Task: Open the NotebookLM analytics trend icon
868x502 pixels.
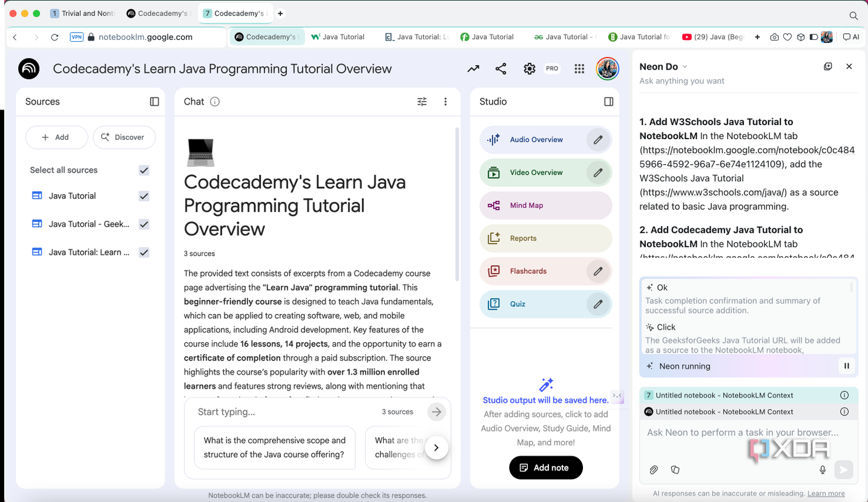Action: coord(473,69)
